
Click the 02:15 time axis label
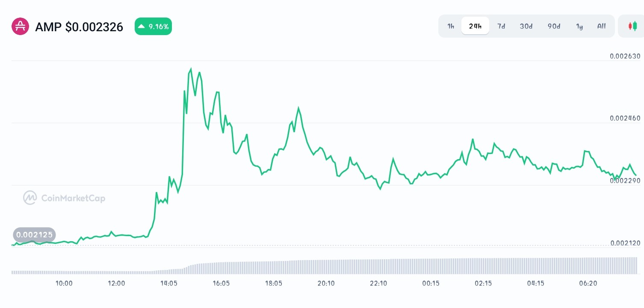483,283
